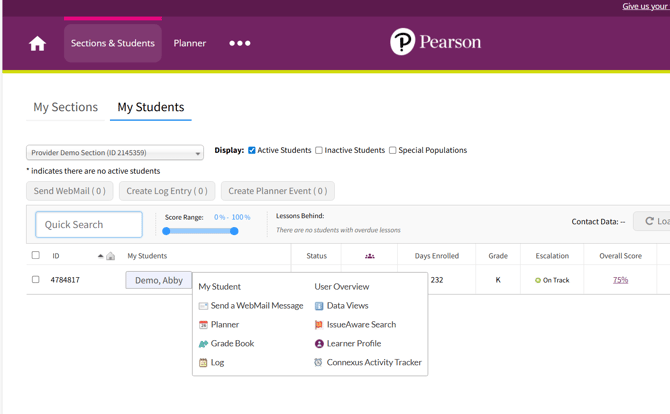Open the 75% overall score link

[620, 280]
